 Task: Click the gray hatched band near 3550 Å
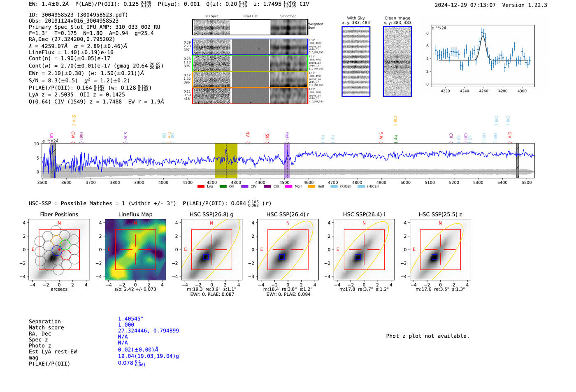click(x=53, y=160)
